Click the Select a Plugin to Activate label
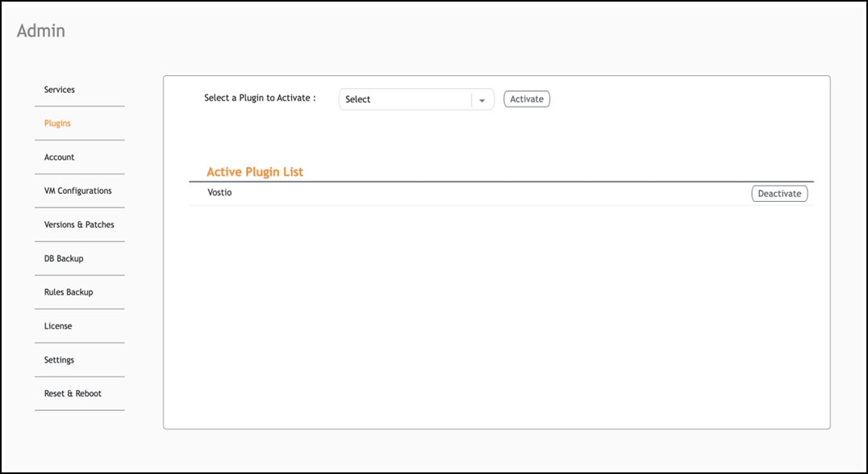 pos(261,99)
